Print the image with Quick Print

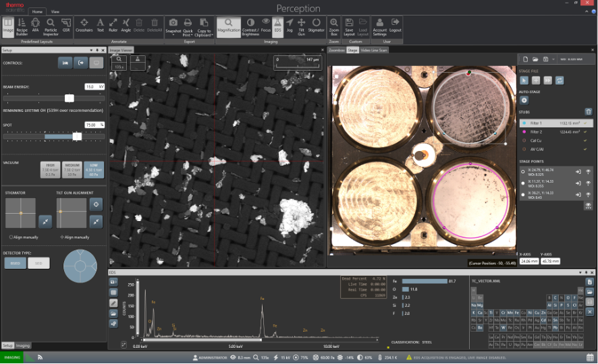point(188,27)
